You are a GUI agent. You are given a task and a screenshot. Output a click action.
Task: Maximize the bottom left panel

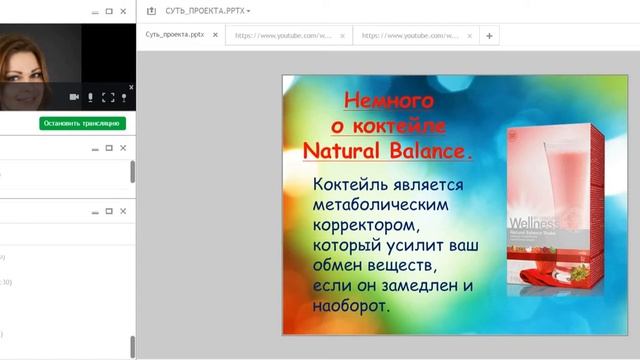click(109, 211)
